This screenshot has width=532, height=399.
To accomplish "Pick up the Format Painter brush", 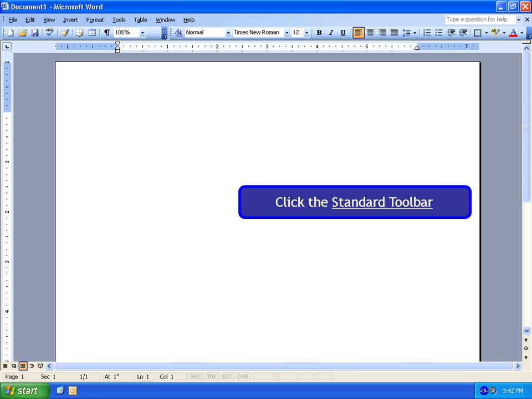I will [x=65, y=33].
